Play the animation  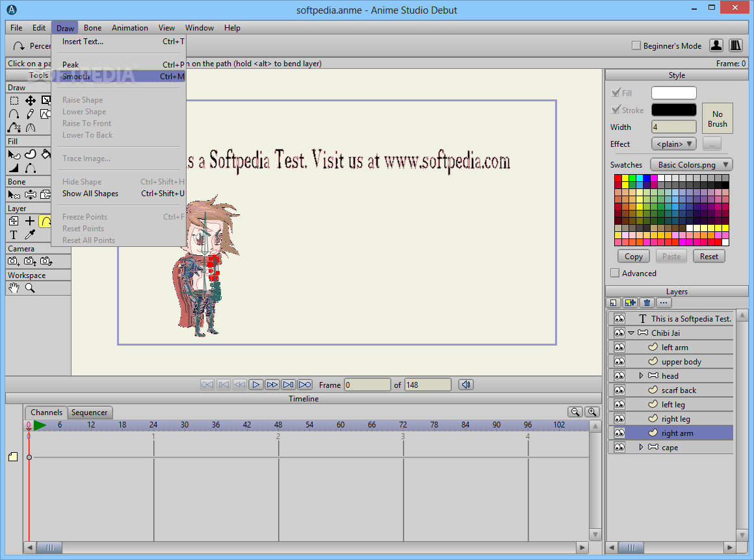[256, 385]
